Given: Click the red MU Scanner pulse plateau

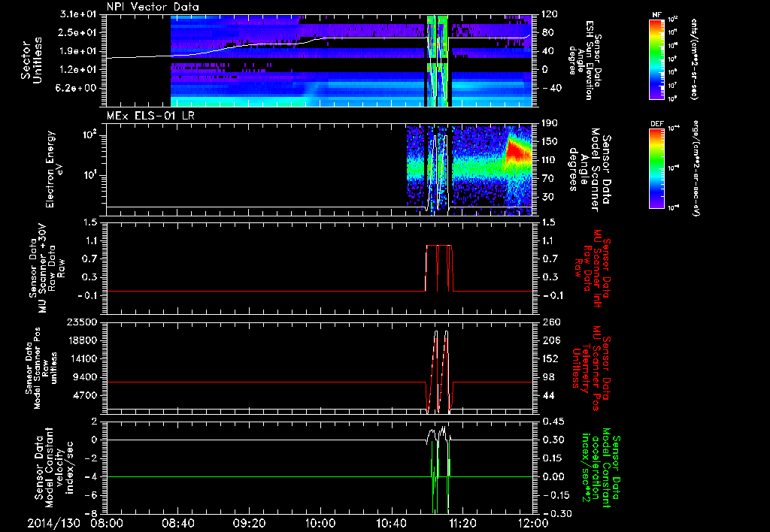Looking at the screenshot, I should [x=439, y=245].
